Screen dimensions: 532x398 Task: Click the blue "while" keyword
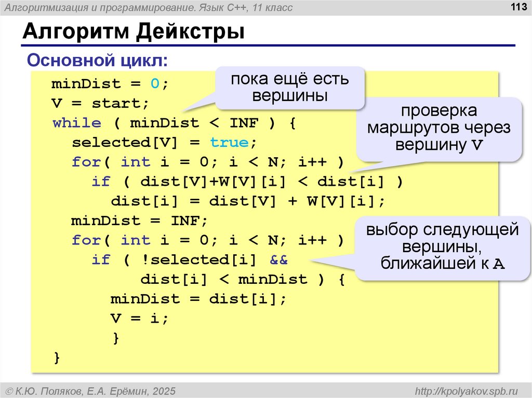77,123
